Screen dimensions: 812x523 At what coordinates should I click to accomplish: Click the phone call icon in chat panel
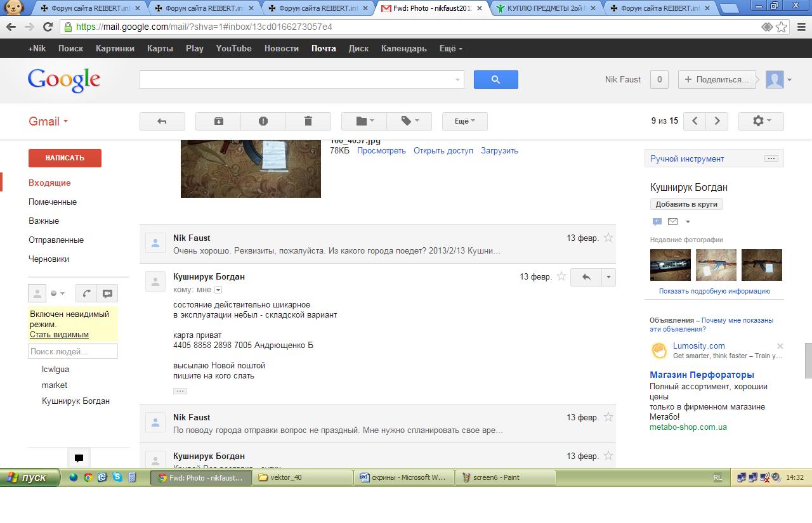coord(86,294)
